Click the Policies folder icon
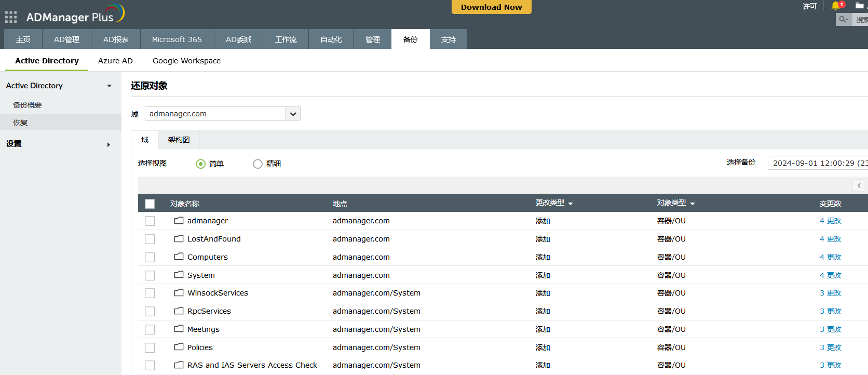 [179, 347]
